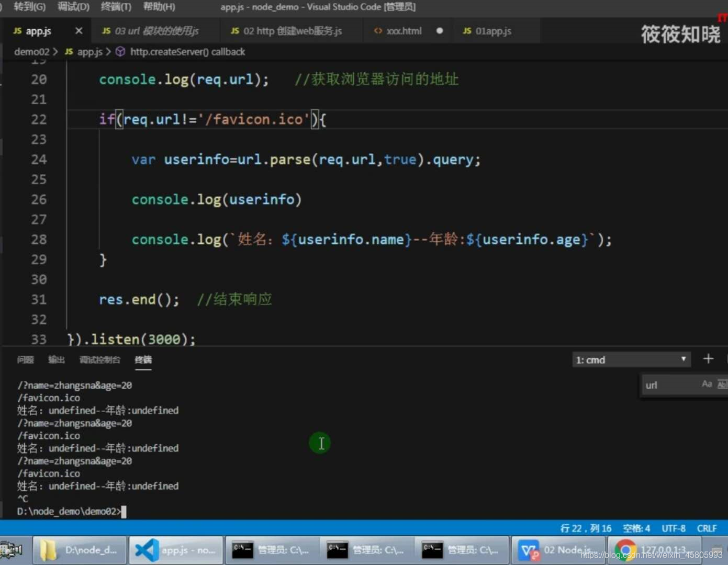Click the cube symbol icon in breadcrumb

pos(120,52)
